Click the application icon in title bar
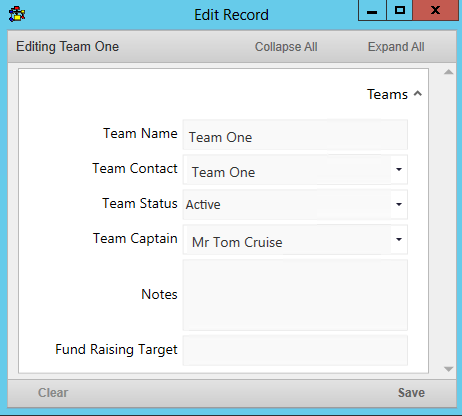462x416 pixels. [17, 14]
